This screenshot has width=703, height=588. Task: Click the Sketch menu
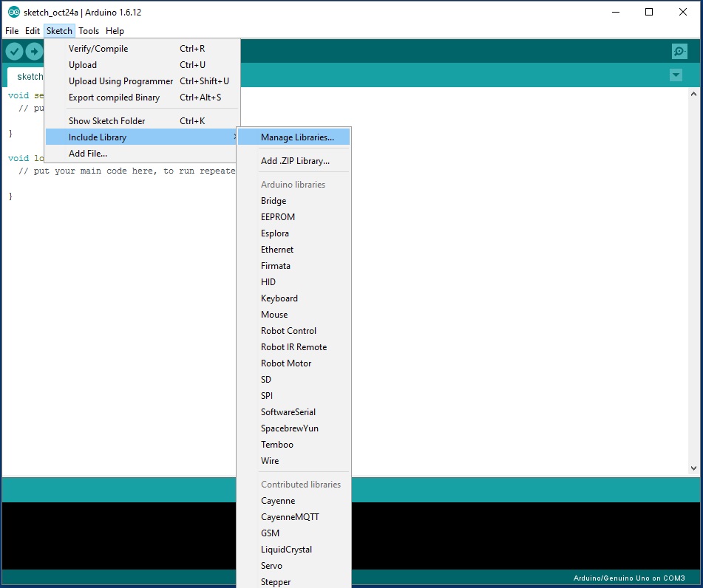59,31
